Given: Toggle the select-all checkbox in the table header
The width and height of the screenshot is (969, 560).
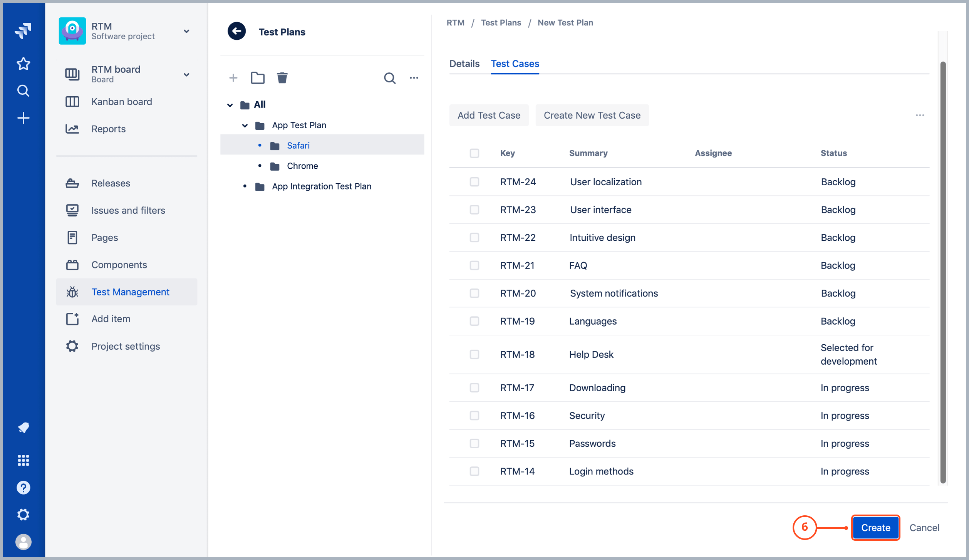Looking at the screenshot, I should [474, 153].
